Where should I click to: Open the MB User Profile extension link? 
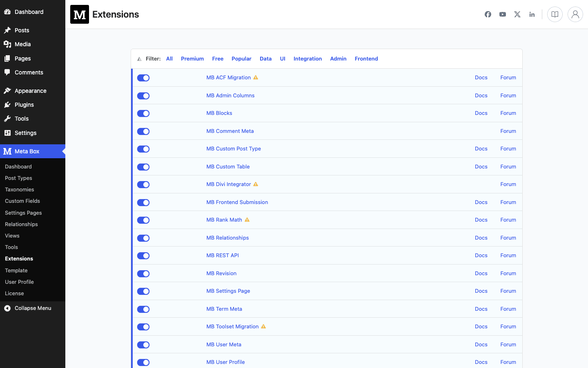pos(225,362)
